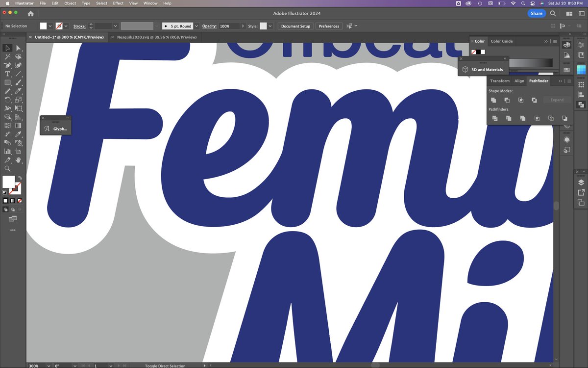Select the Curvature tool

18,65
